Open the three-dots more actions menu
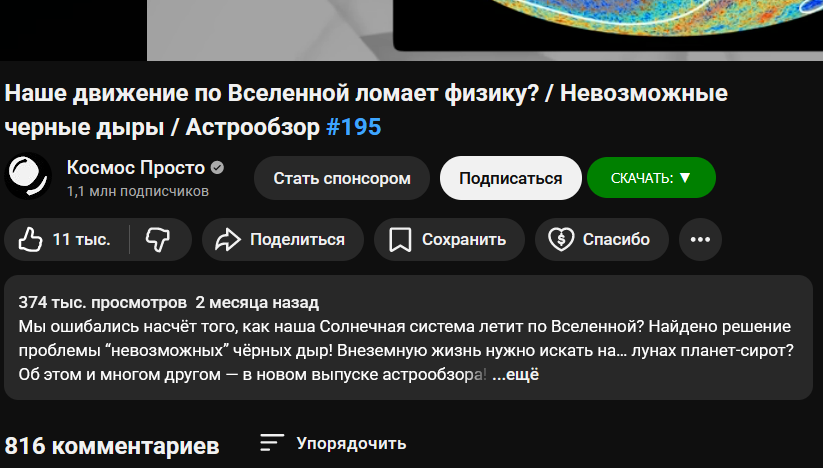The height and width of the screenshot is (468, 823). coord(700,240)
